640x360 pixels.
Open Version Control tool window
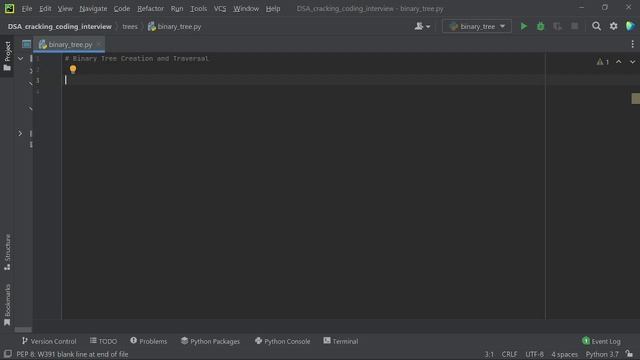pyautogui.click(x=49, y=341)
